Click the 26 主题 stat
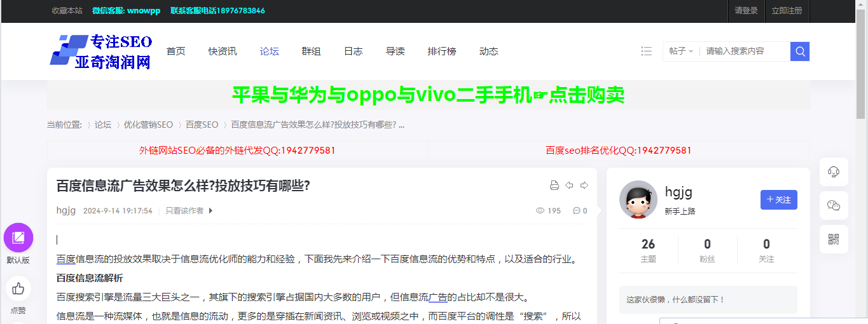This screenshot has width=868, height=324. pos(649,250)
